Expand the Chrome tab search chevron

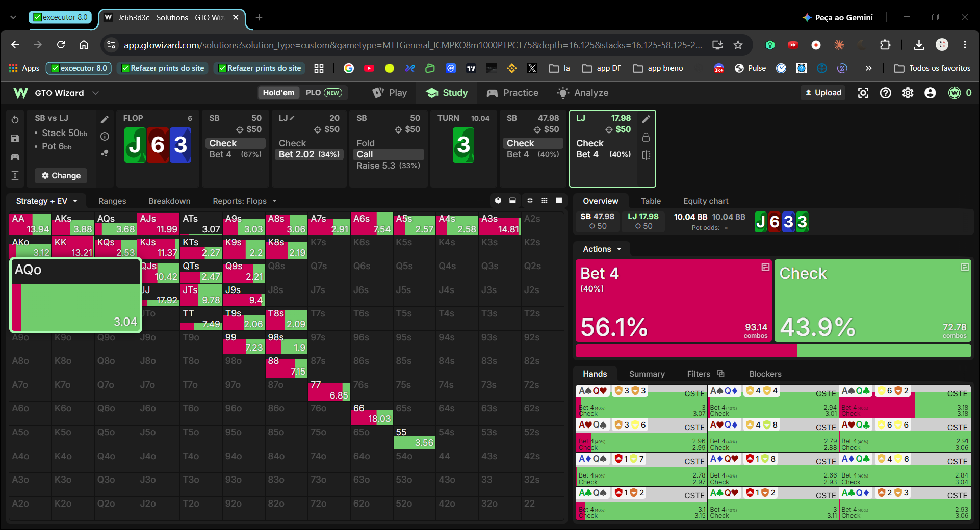pos(13,17)
